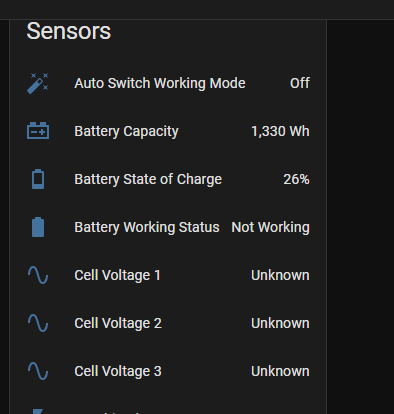This screenshot has width=394, height=414.
Task: Click the 1,330 Wh capacity value
Action: click(x=280, y=131)
